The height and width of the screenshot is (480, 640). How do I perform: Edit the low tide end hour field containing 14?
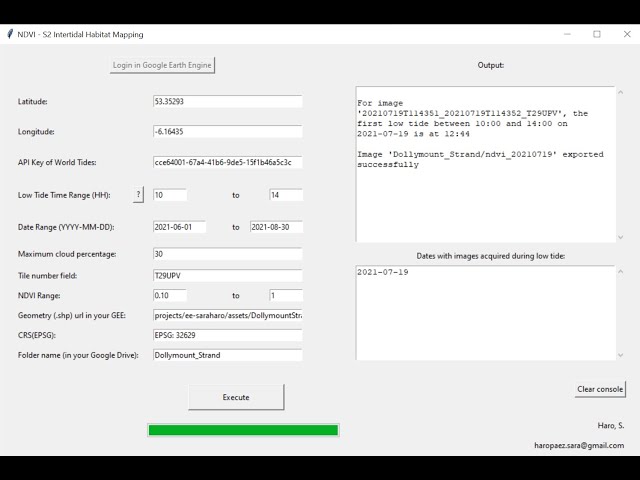point(286,195)
